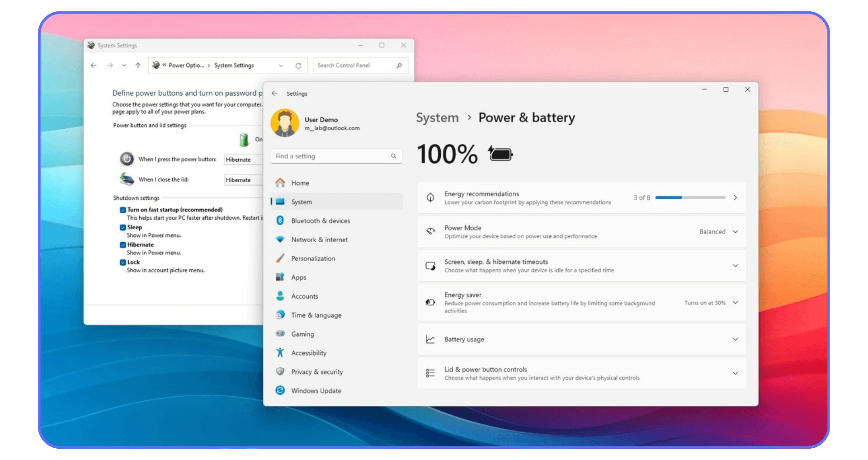The image size is (868, 460).
Task: Open Bluetooth & devices settings
Action: (320, 221)
